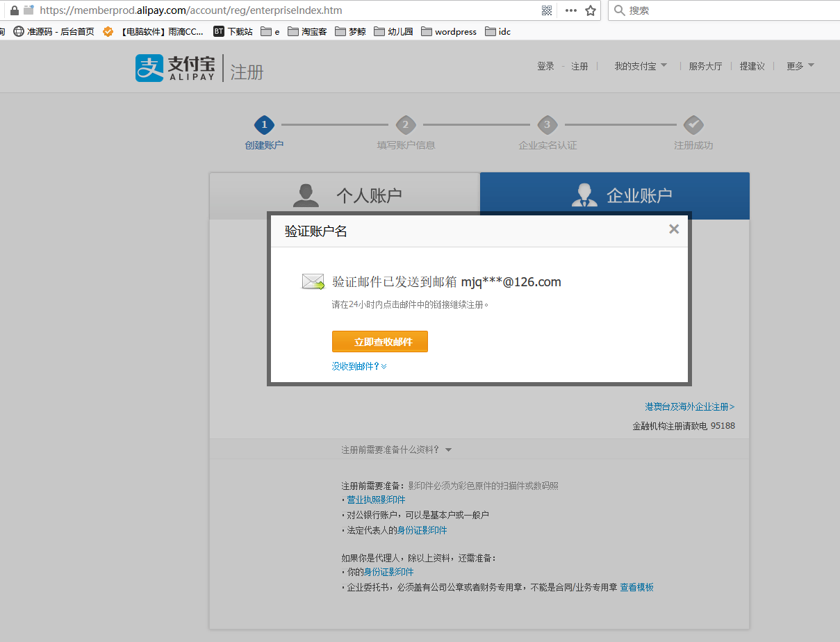840x642 pixels.
Task: Click the email address mjq***@126.com text
Action: pyautogui.click(x=511, y=281)
